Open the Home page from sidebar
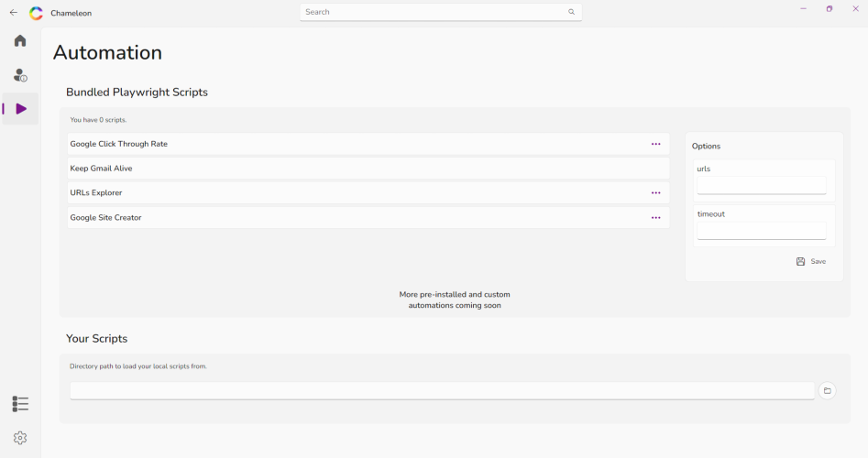 (20, 40)
